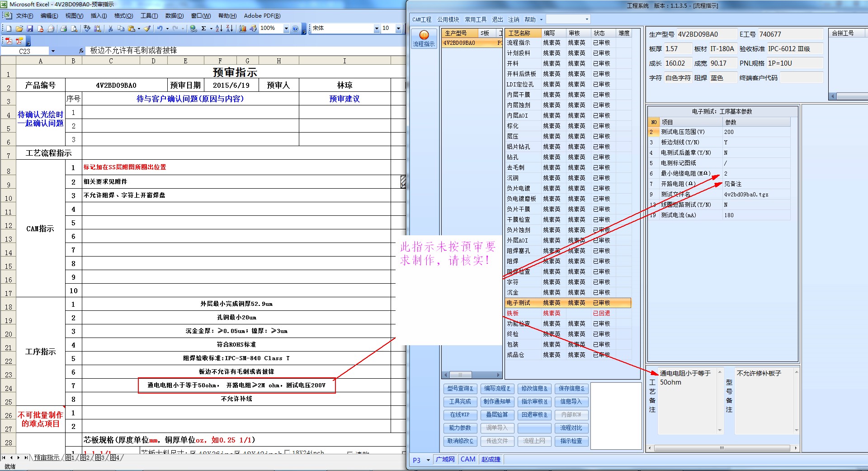Open the 常用工具 menu
Viewport: 868px width, 471px height.
(x=476, y=19)
